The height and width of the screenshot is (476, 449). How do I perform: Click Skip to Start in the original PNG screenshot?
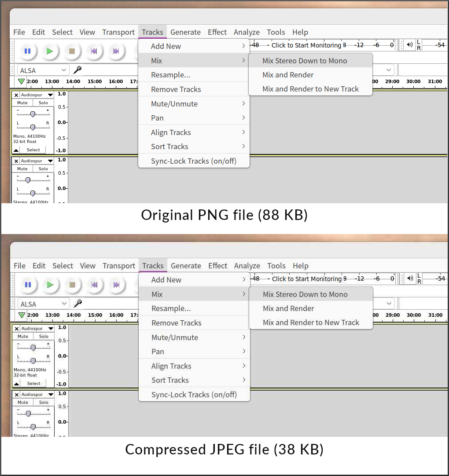coord(94,51)
